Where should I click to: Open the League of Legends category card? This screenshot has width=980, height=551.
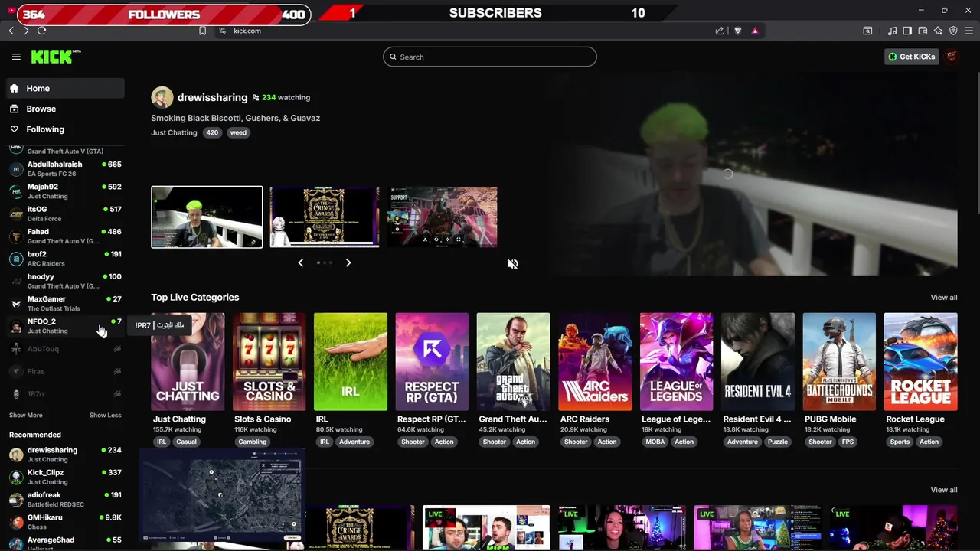click(x=676, y=361)
